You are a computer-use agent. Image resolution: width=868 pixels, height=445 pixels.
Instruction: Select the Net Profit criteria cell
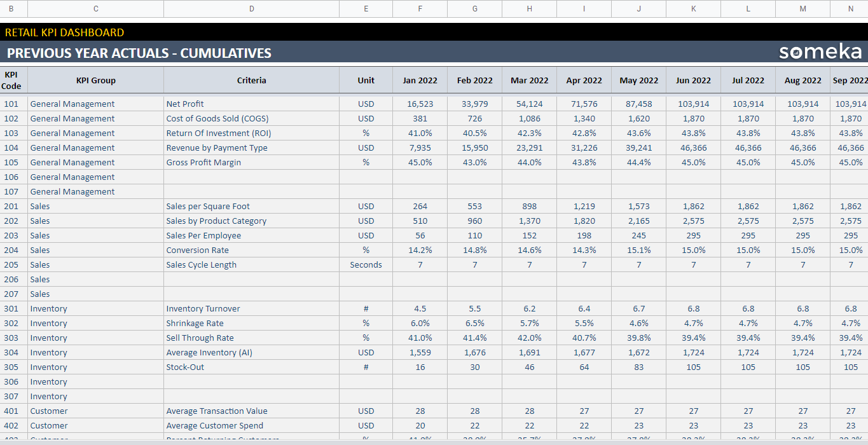[184, 104]
